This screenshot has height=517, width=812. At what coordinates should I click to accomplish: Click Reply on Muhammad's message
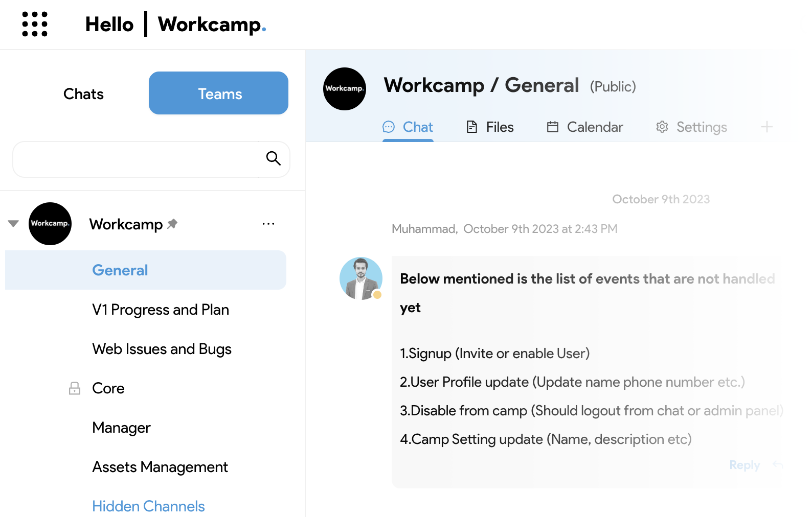(745, 465)
